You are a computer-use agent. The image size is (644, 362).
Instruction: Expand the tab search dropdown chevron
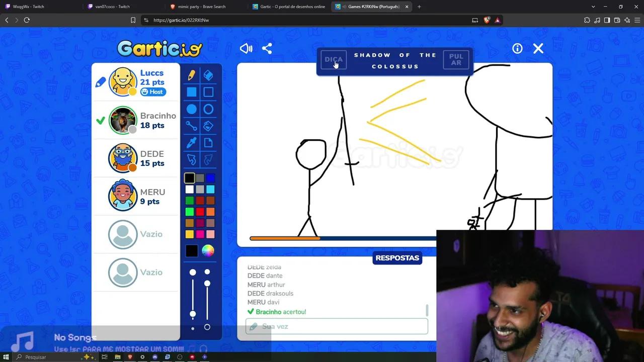click(593, 7)
